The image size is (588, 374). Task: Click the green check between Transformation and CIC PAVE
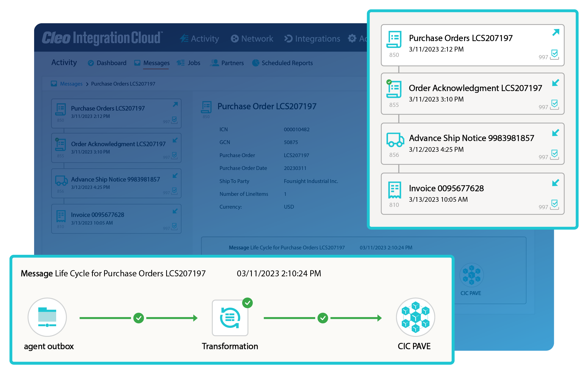coord(323,318)
